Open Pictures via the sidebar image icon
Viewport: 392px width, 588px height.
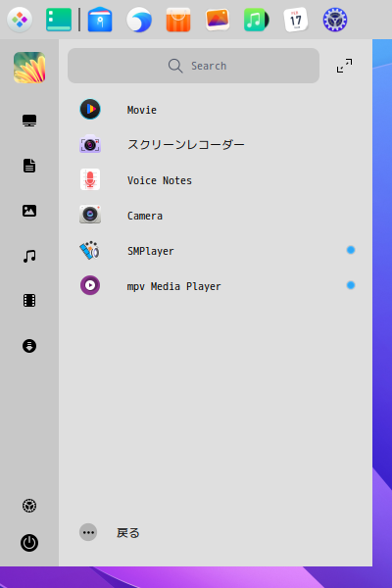tap(29, 211)
